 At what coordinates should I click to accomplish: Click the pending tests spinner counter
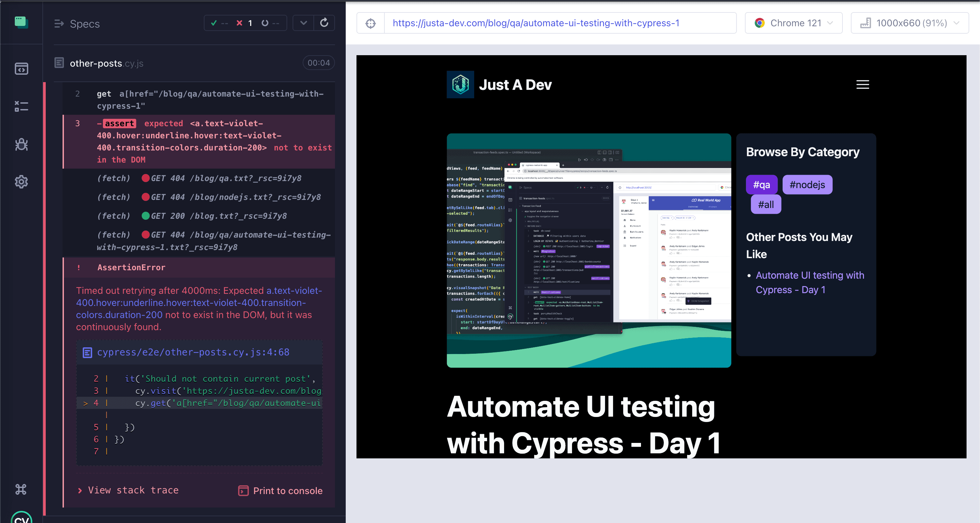(270, 23)
